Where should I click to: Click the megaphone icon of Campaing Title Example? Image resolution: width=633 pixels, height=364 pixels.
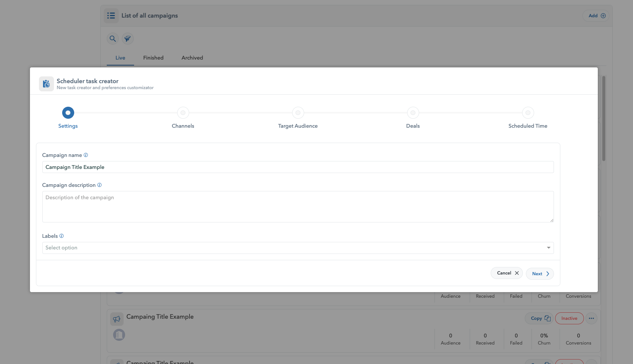point(117,319)
